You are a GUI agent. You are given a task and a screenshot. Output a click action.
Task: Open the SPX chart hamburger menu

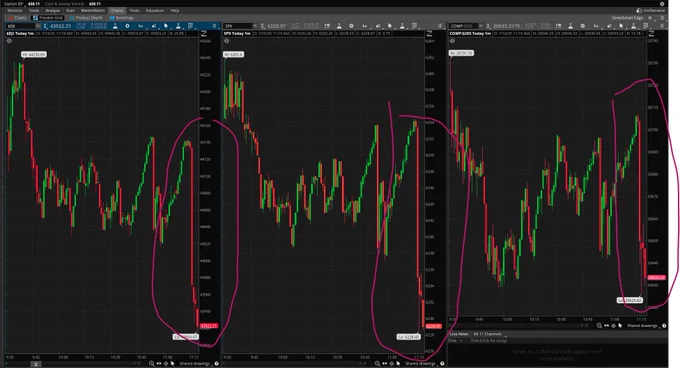click(x=440, y=26)
